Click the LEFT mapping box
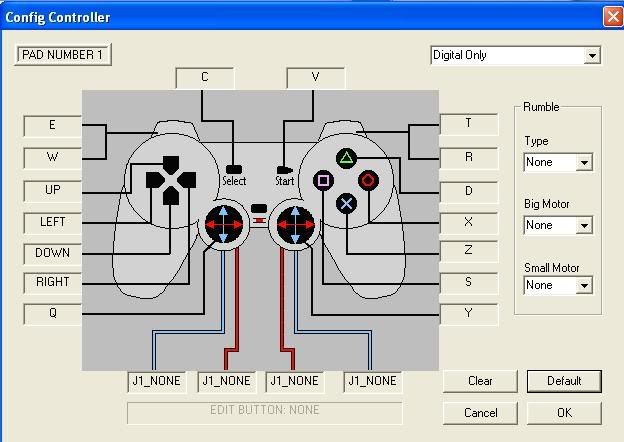The image size is (624, 442). [x=53, y=223]
